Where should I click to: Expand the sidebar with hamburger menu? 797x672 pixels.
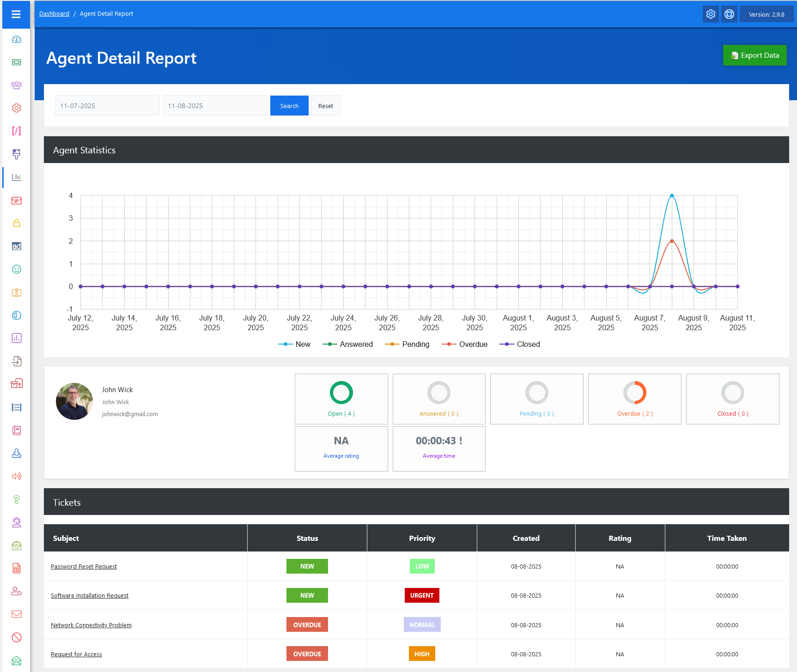point(16,14)
